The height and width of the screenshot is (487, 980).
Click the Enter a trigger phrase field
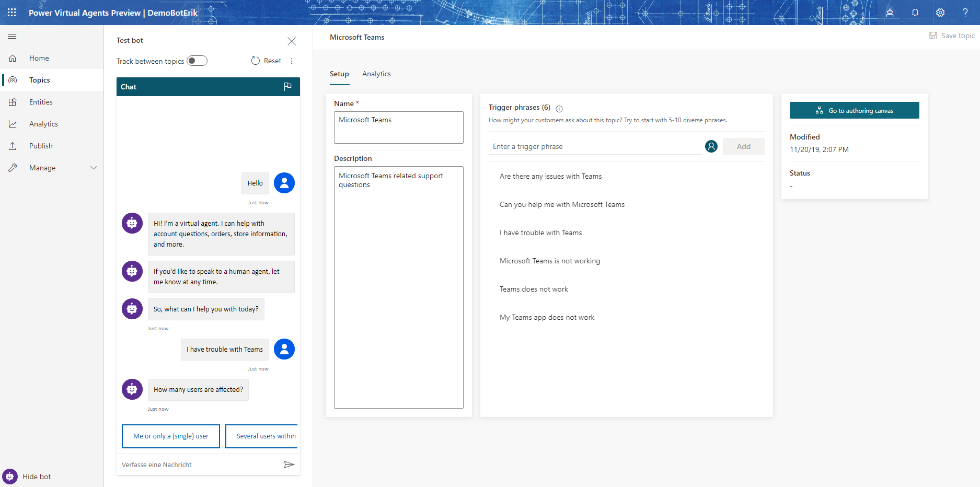[596, 147]
